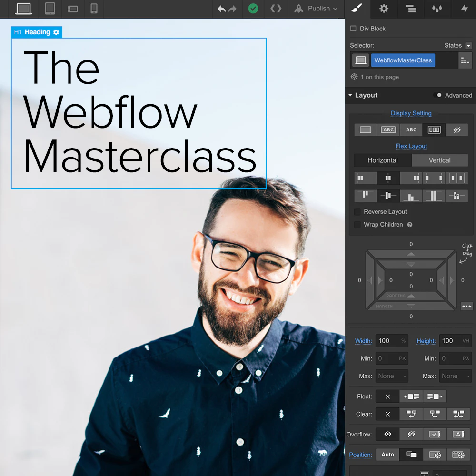
Task: Open the Interactions lightning tab
Action: coord(465,8)
